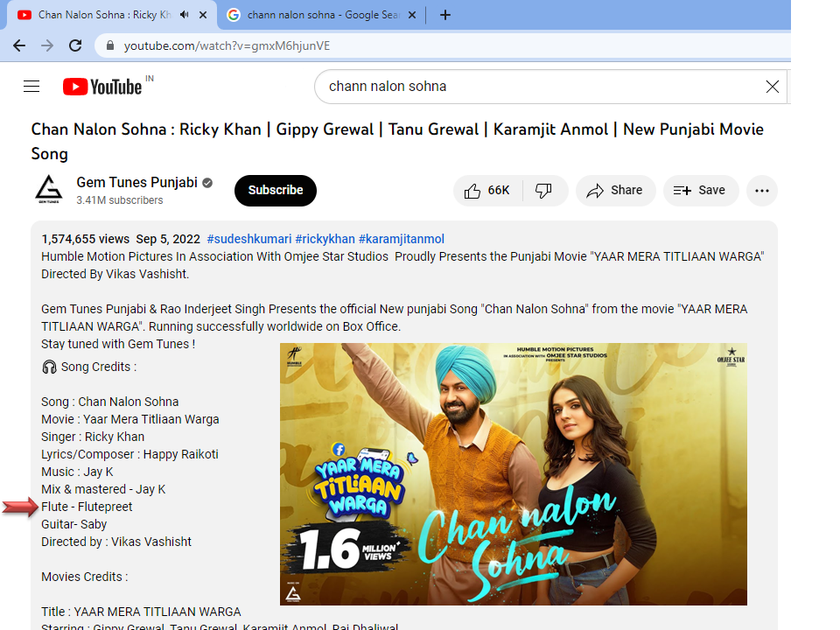Click the YouTube logo to go home
This screenshot has height=630, width=840.
102,86
